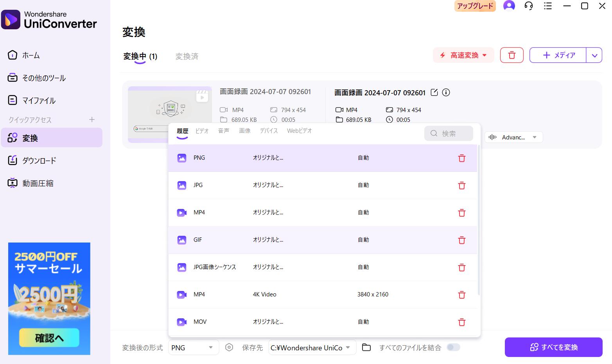This screenshot has height=364, width=612.
Task: Open the user account avatar
Action: pos(509,5)
